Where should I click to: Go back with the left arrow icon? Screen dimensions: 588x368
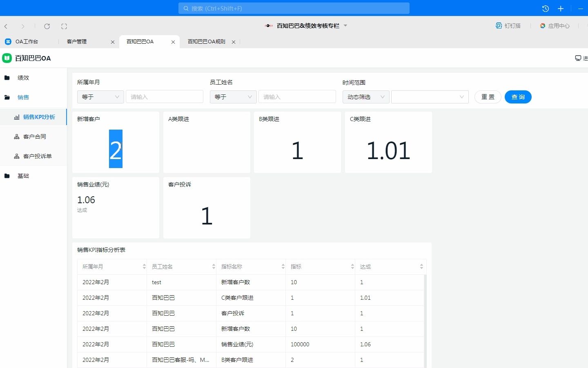(6, 26)
